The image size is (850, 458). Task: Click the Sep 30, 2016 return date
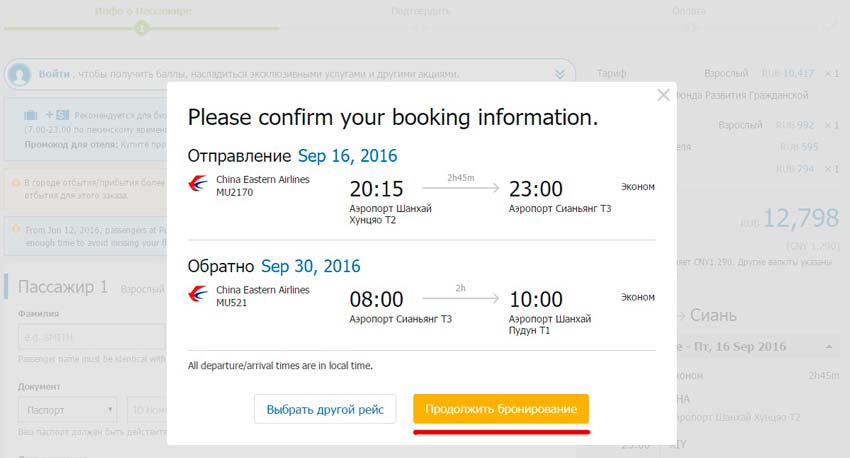(311, 266)
